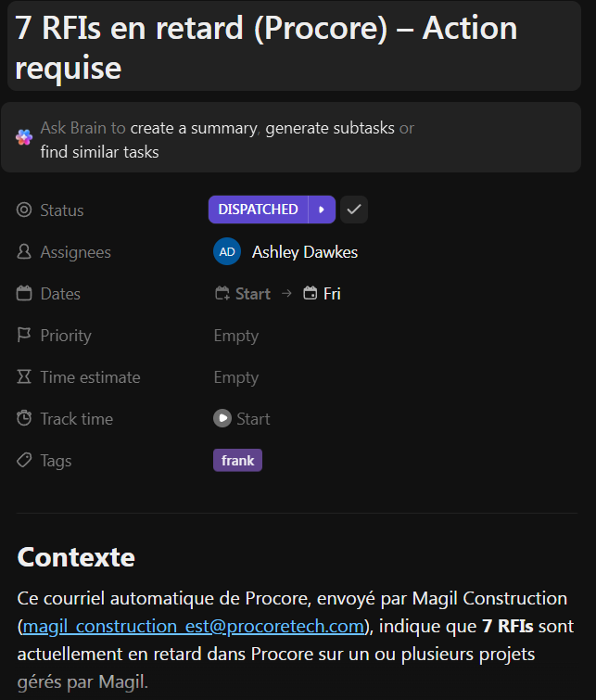
Task: Click 'find similar tasks' Brain link
Action: pyautogui.click(x=99, y=152)
